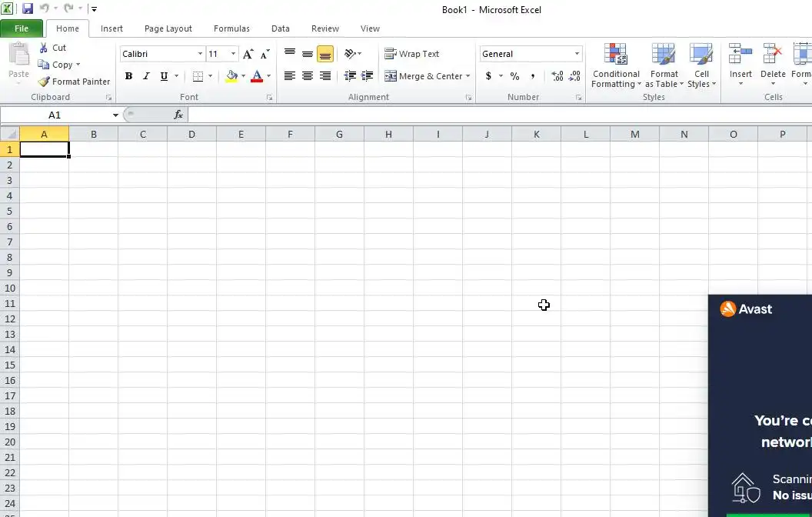Switch to the Page Layout tab
Screen dimensions: 812x517
[x=168, y=28]
